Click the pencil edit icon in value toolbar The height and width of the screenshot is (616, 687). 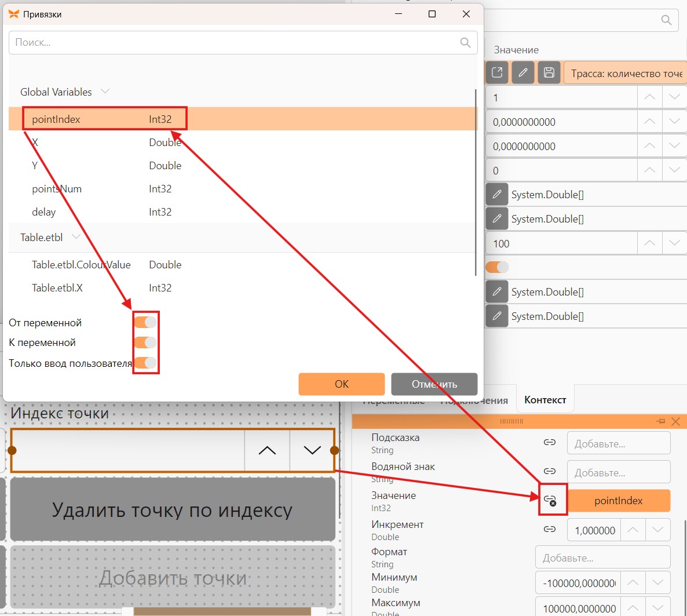[x=522, y=72]
